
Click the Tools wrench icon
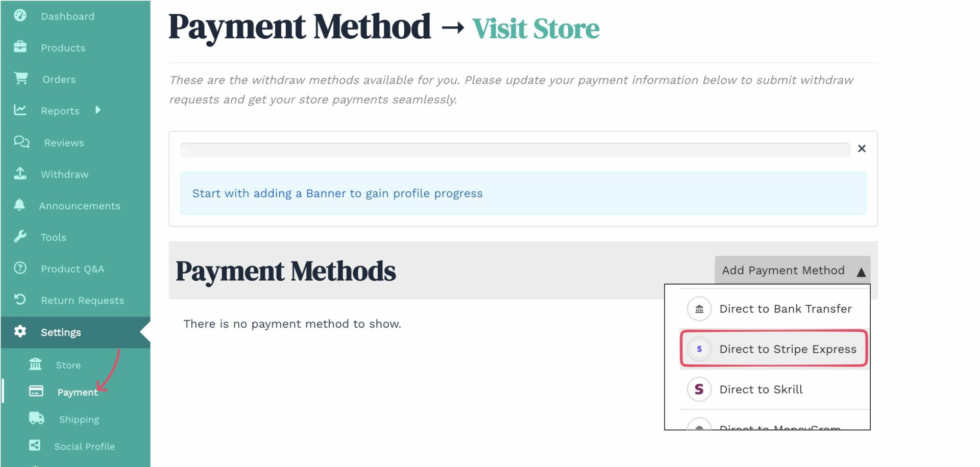click(x=19, y=237)
